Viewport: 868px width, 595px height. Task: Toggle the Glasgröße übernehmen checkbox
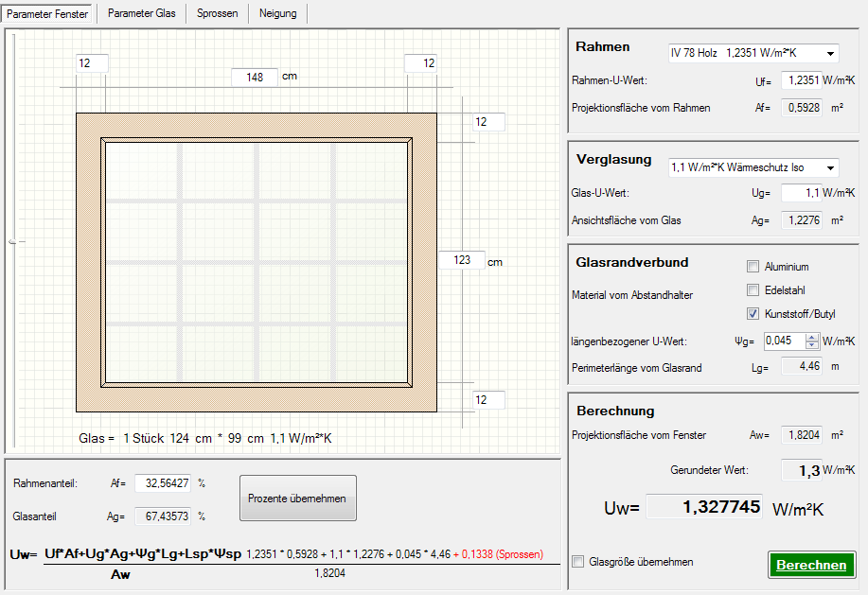pos(579,562)
